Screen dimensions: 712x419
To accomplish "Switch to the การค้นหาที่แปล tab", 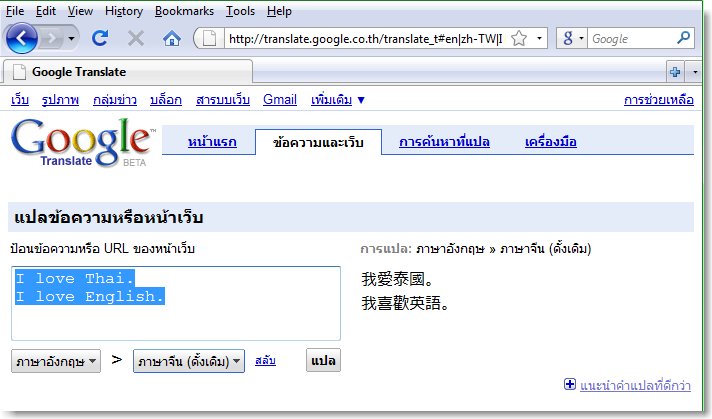I will click(x=444, y=142).
